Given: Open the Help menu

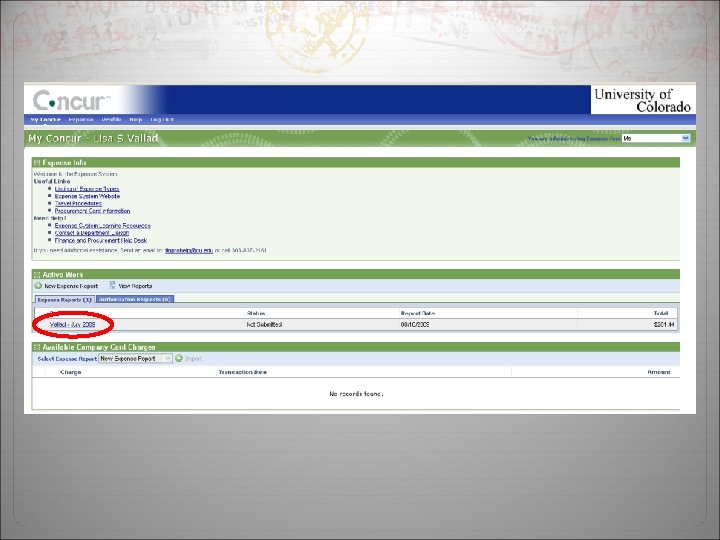Looking at the screenshot, I should [x=135, y=119].
